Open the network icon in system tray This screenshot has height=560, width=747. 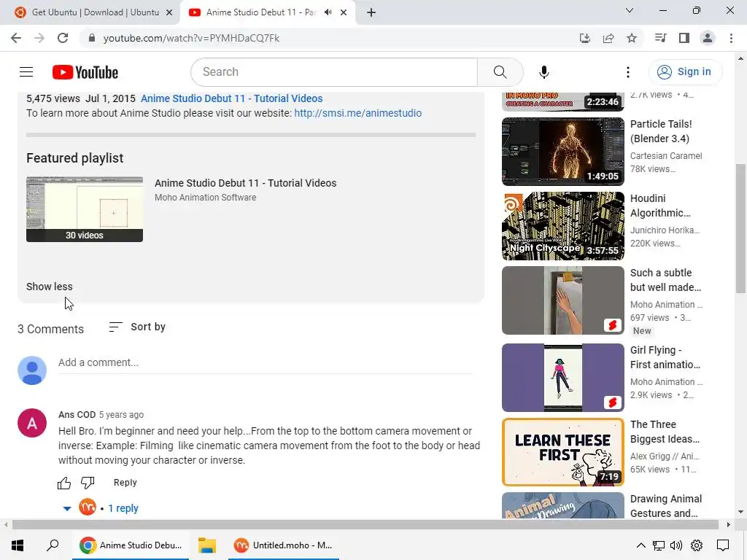point(659,545)
